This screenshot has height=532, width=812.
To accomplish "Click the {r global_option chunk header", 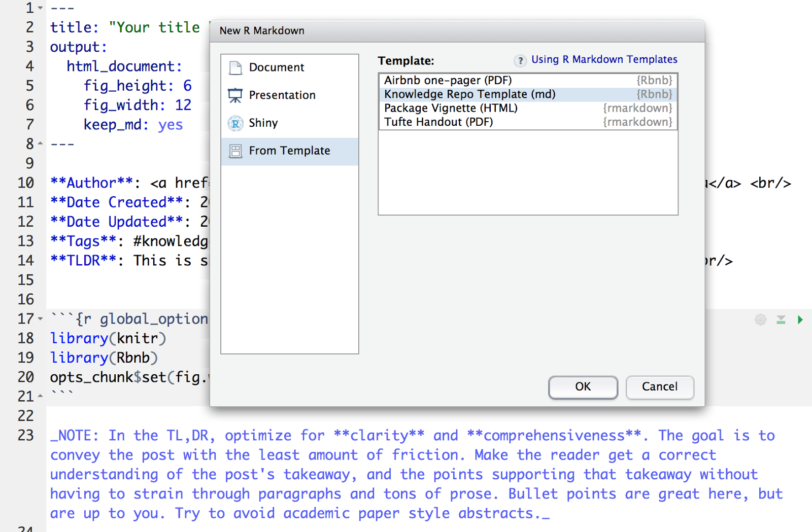I will (129, 319).
